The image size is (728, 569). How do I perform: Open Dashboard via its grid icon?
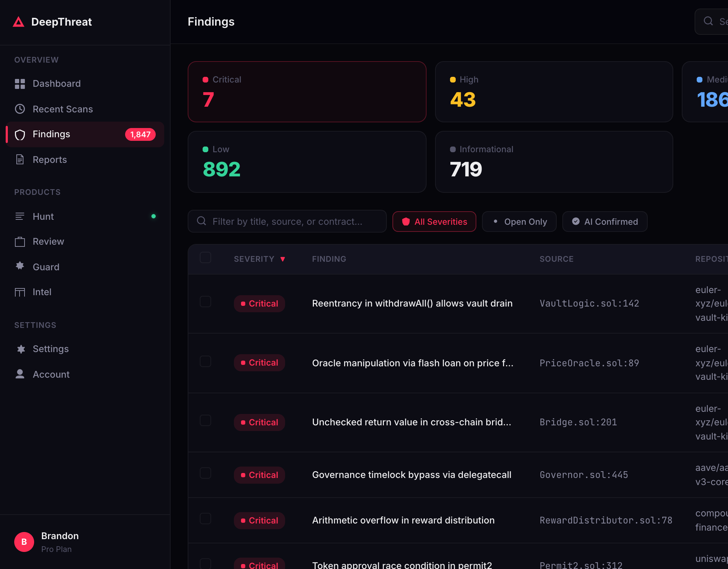pyautogui.click(x=20, y=84)
